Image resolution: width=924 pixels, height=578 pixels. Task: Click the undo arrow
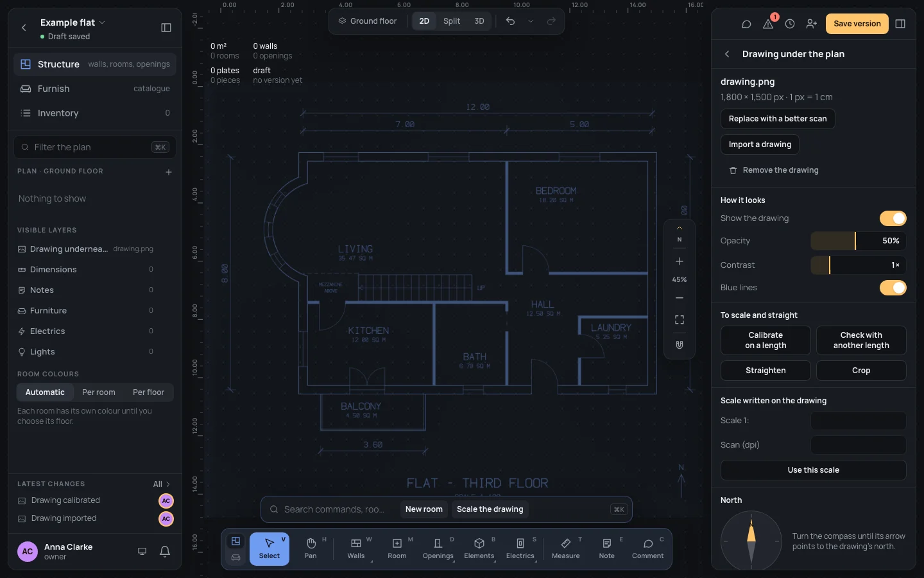coord(510,21)
